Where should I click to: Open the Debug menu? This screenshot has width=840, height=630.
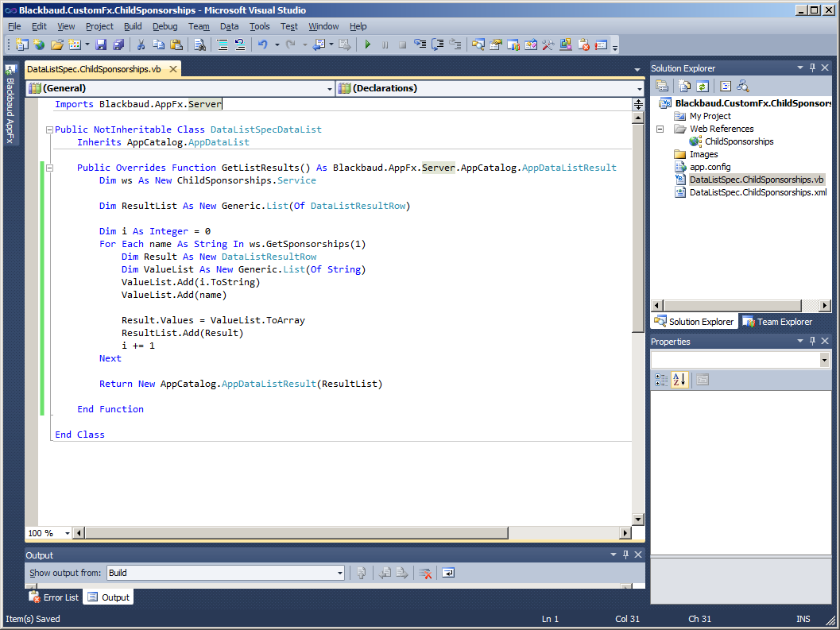165,26
